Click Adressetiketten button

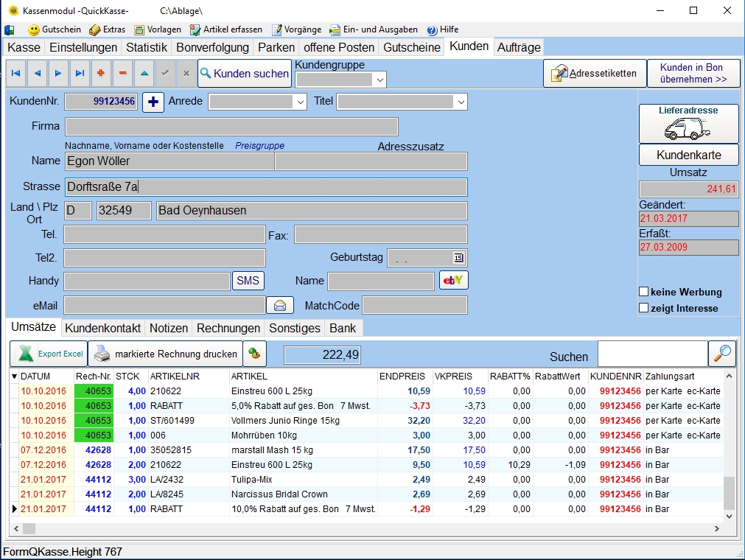[x=595, y=73]
